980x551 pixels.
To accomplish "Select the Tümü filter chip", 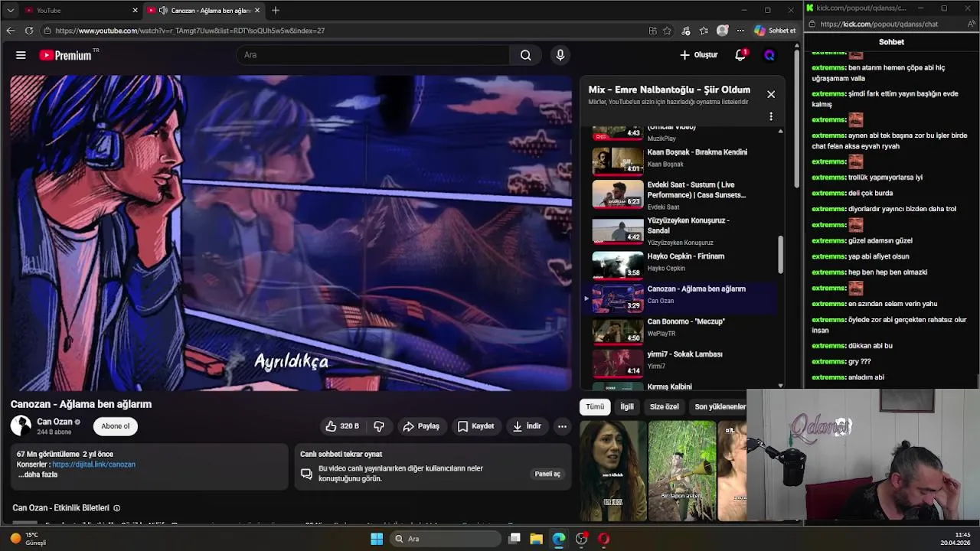I will [x=595, y=407].
